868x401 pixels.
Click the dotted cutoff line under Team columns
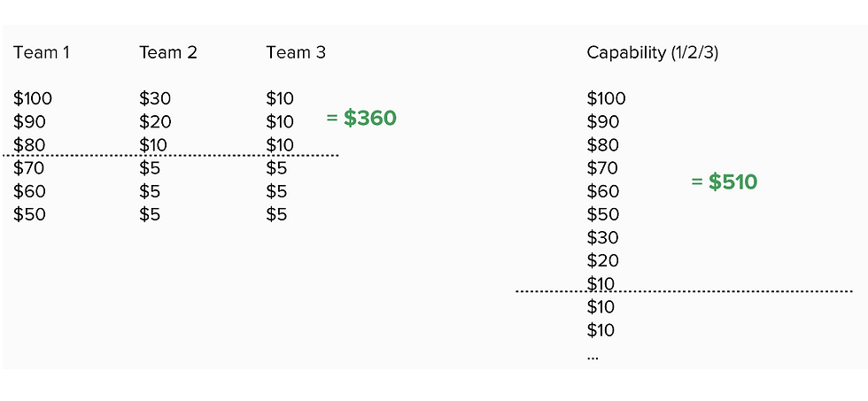click(x=170, y=156)
